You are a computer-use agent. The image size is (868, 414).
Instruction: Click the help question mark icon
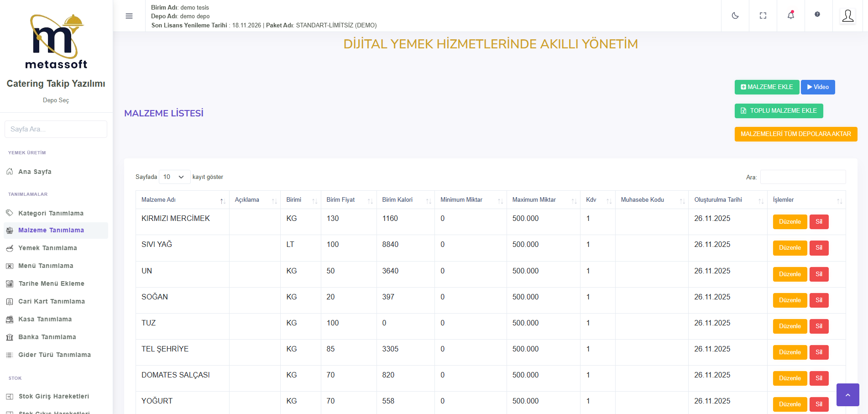(x=817, y=15)
